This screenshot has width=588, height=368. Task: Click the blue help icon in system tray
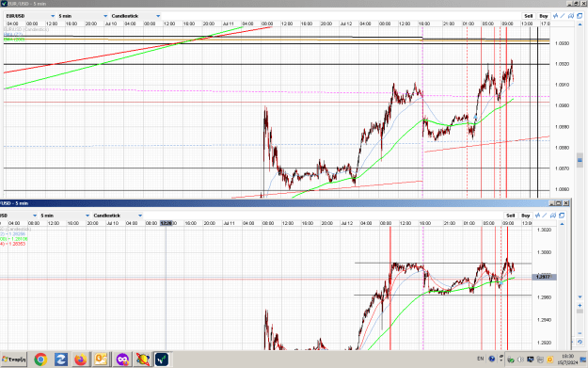click(x=492, y=359)
